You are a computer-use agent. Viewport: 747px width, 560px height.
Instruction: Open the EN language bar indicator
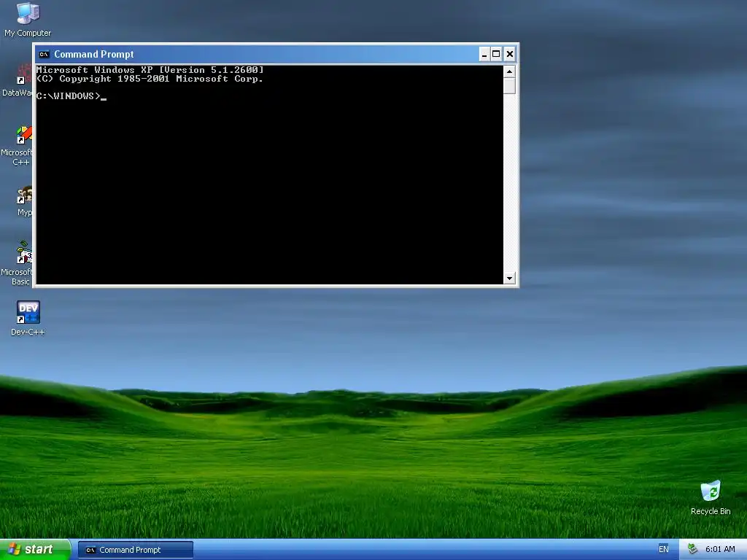point(663,550)
